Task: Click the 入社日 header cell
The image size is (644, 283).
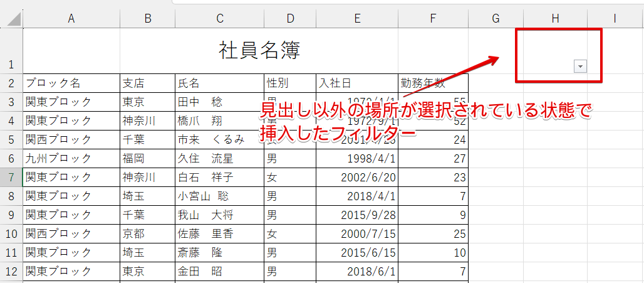Action: coord(357,83)
